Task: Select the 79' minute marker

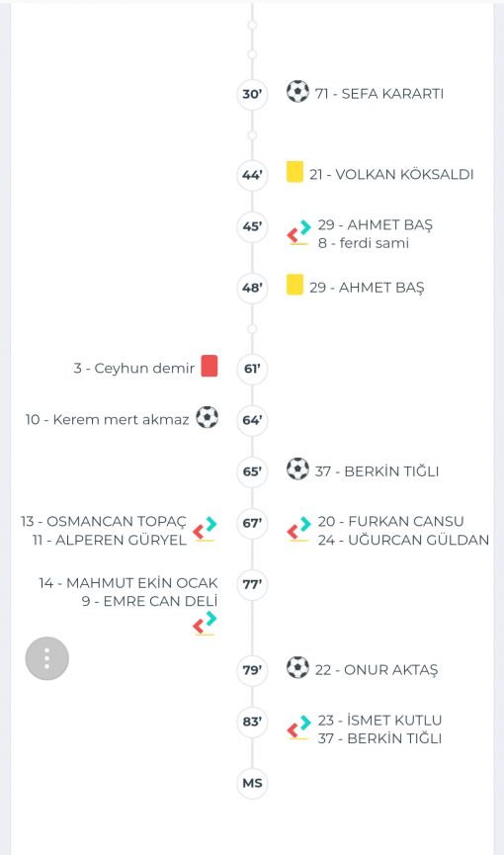Action: (252, 669)
